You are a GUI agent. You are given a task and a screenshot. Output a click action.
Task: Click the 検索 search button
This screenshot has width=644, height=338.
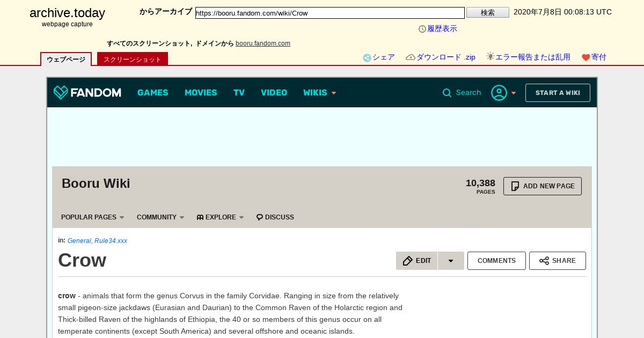tap(488, 12)
